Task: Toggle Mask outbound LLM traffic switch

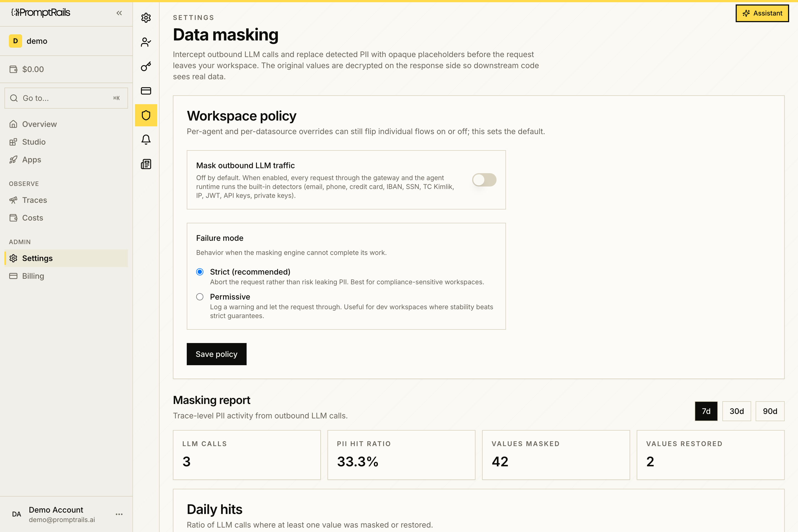Action: coord(484,180)
